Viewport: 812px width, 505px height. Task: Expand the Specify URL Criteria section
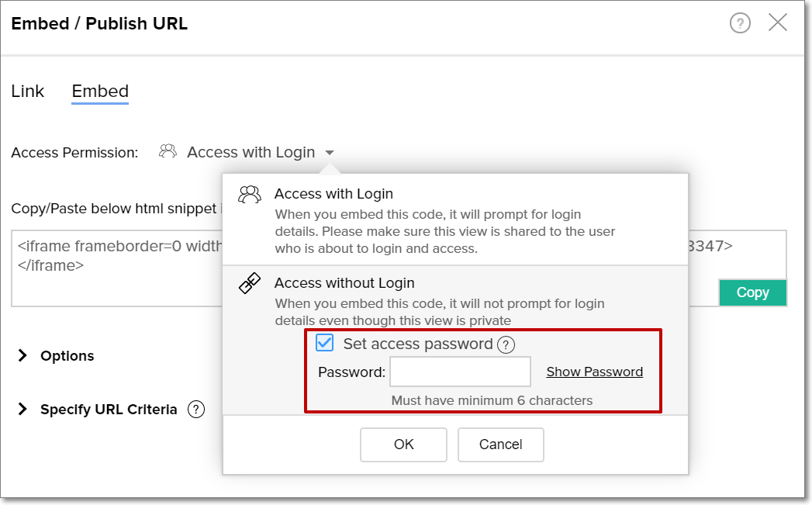(x=23, y=410)
